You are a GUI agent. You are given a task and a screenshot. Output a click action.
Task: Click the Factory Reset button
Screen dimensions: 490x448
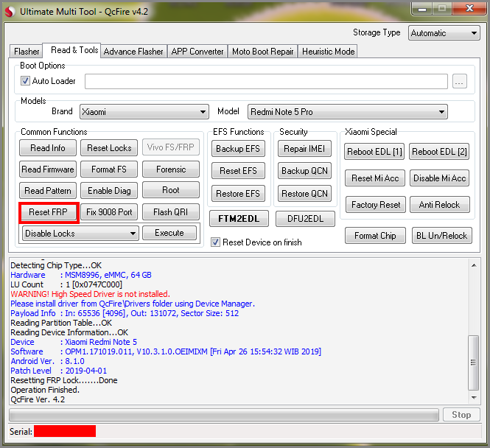point(376,205)
